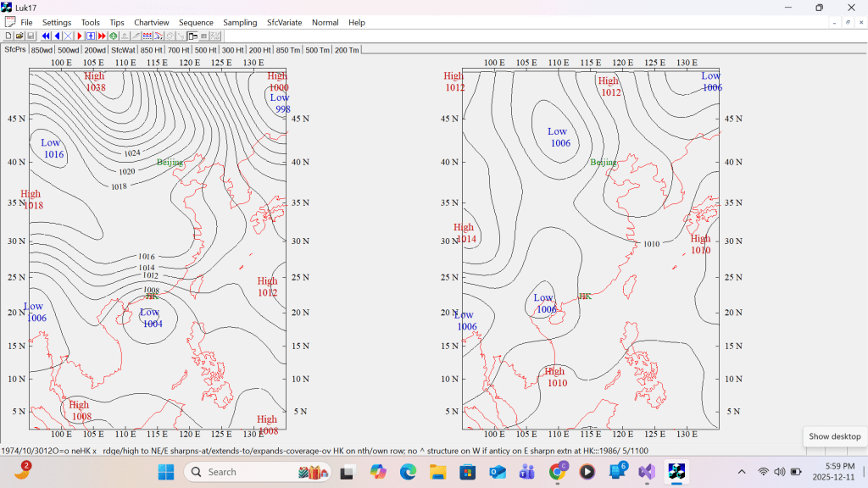Open the Sampling menu
Viewport: 868px width, 488px height.
pyautogui.click(x=240, y=22)
